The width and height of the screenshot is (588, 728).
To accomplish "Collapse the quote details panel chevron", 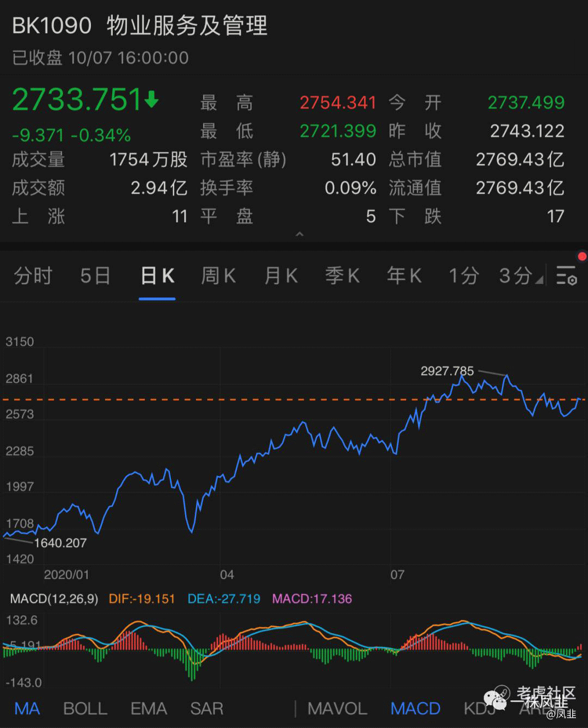I will point(299,234).
